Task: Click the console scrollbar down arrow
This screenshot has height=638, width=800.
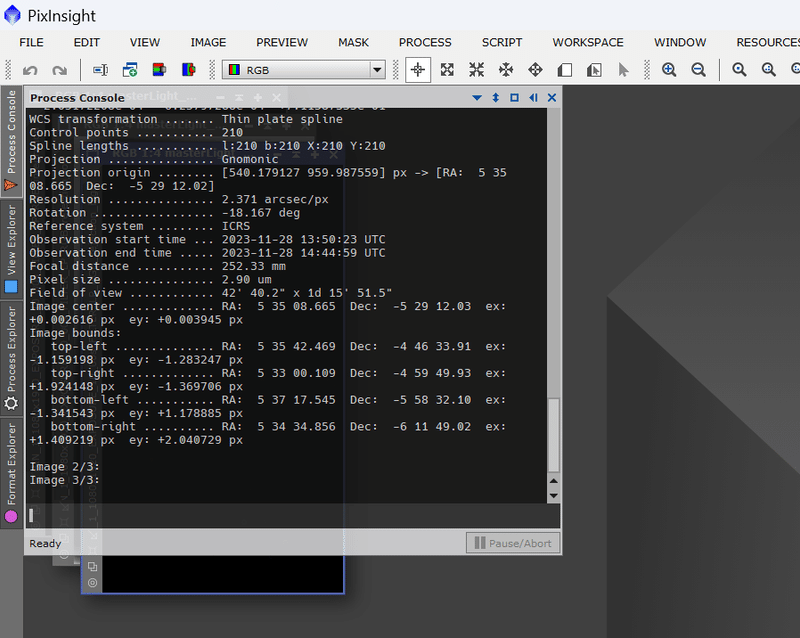Action: pyautogui.click(x=554, y=496)
